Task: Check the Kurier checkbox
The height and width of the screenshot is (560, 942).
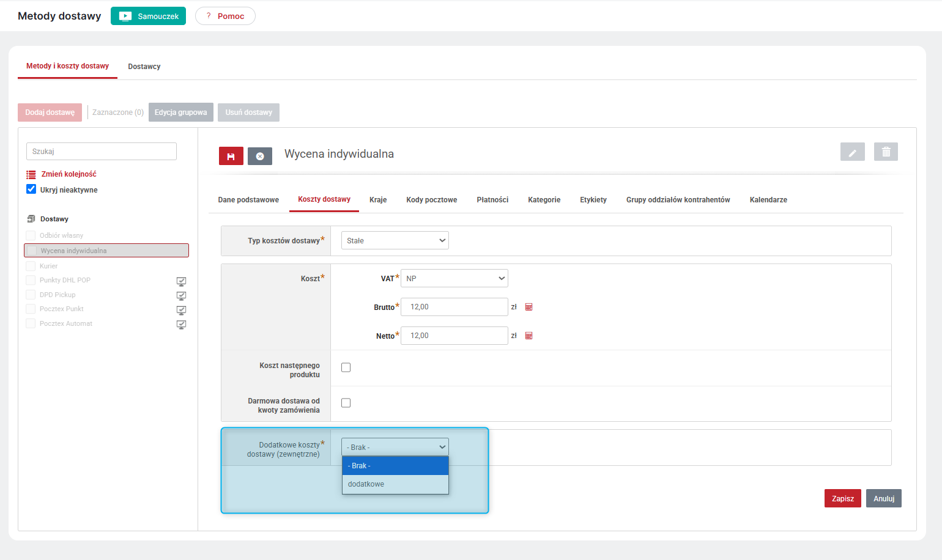Action: [31, 266]
